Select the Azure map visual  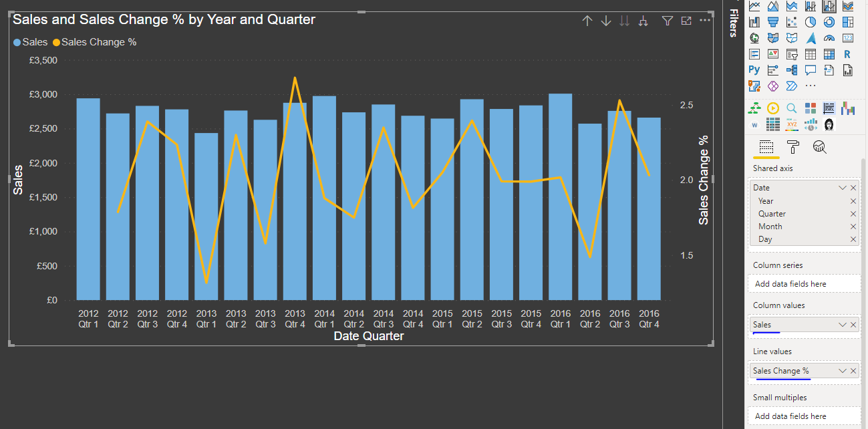(811, 38)
